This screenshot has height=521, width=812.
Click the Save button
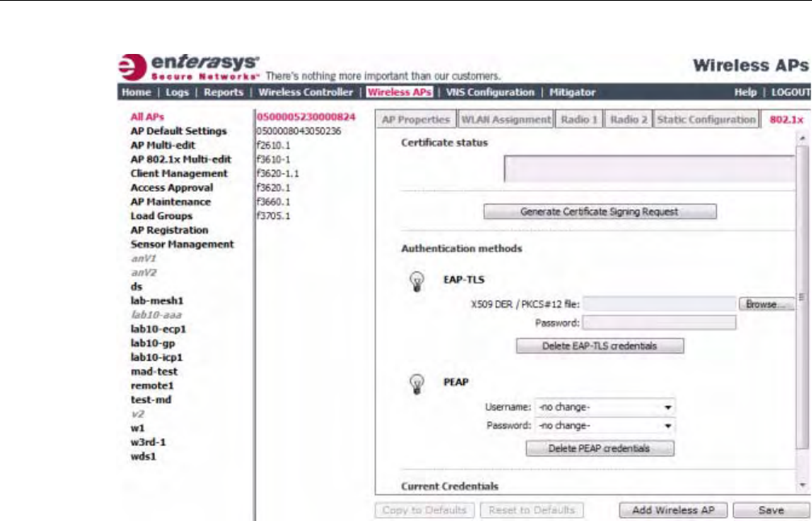771,510
